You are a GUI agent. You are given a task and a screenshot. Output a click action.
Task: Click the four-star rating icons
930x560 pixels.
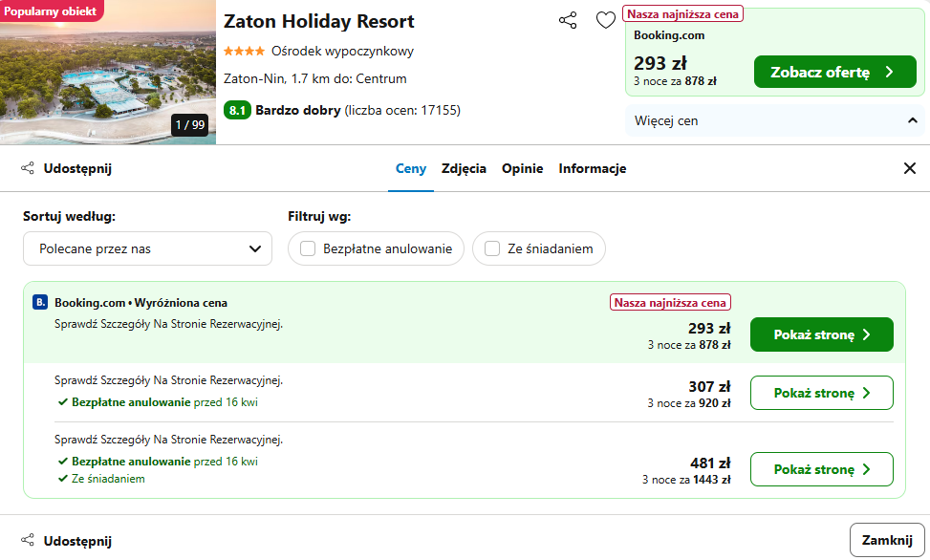tap(244, 52)
